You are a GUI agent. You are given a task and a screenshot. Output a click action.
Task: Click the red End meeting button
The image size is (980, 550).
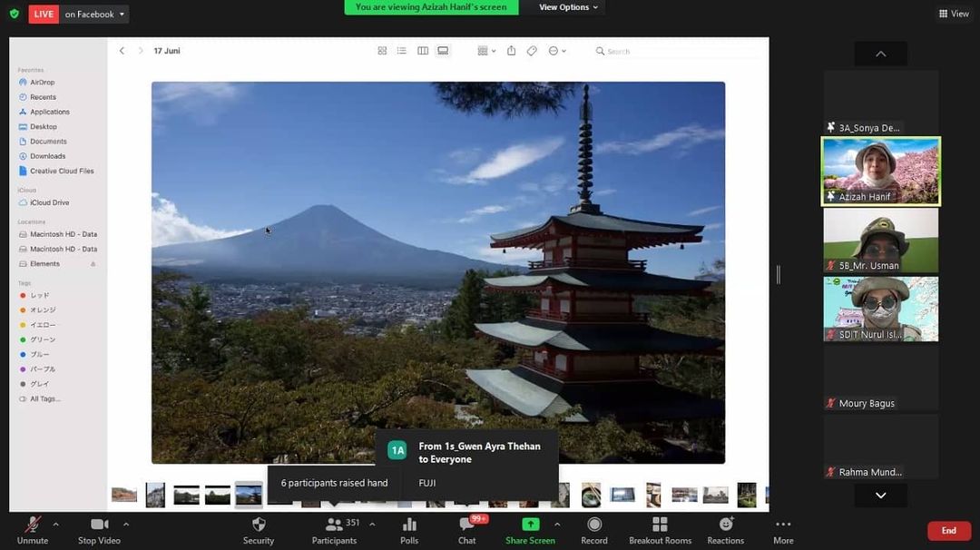(948, 531)
